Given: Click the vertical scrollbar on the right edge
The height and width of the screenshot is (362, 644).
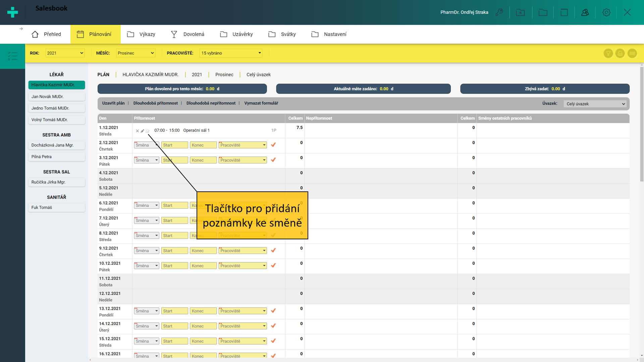Looking at the screenshot, I should (x=641, y=124).
